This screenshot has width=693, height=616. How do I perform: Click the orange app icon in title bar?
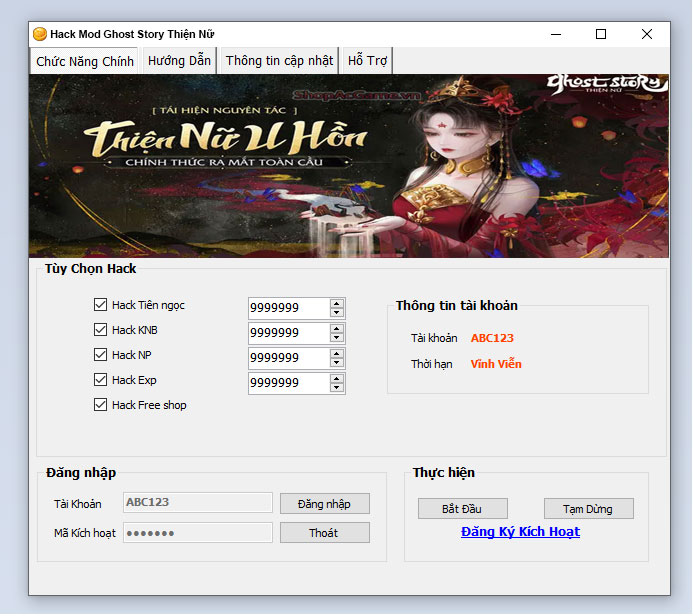(40, 34)
